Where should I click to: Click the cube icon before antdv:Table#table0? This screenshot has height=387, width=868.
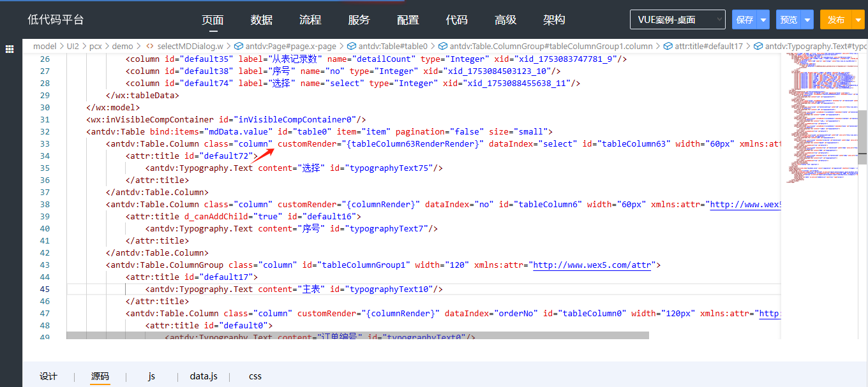coord(351,46)
